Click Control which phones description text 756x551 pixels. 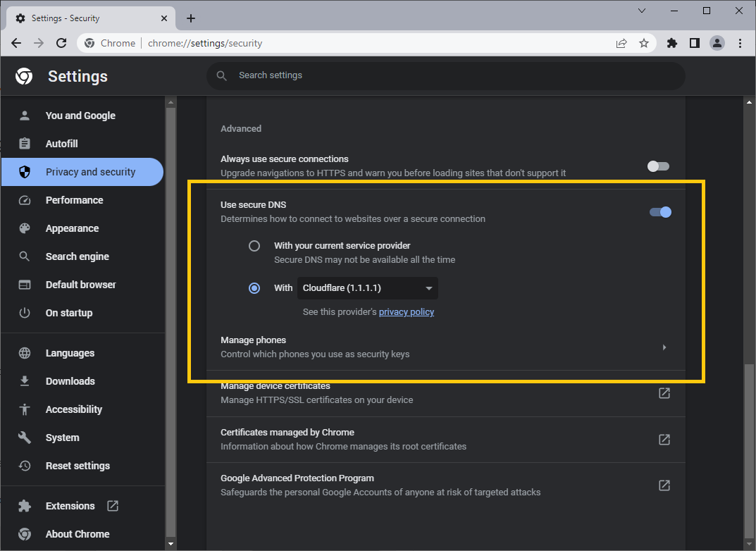(x=315, y=354)
